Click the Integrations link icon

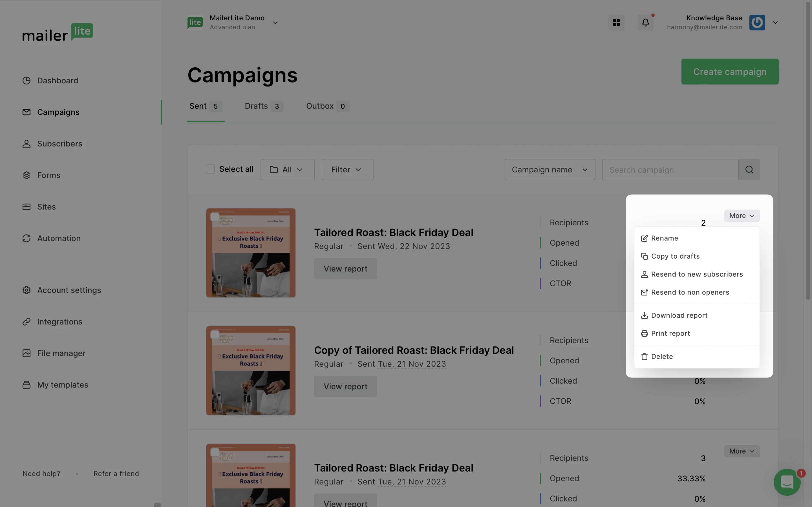tap(27, 322)
